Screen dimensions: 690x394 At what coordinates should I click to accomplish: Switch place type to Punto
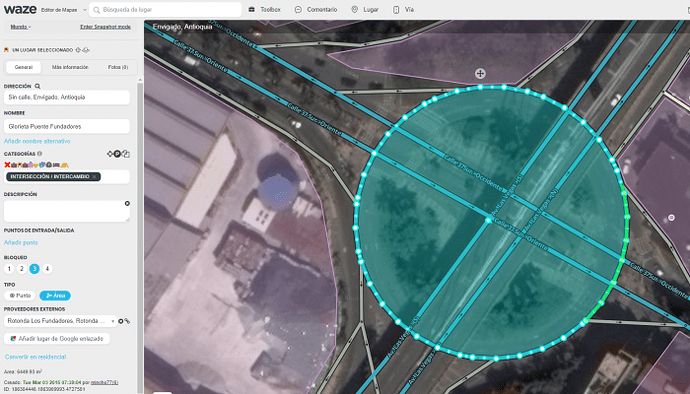click(x=20, y=295)
